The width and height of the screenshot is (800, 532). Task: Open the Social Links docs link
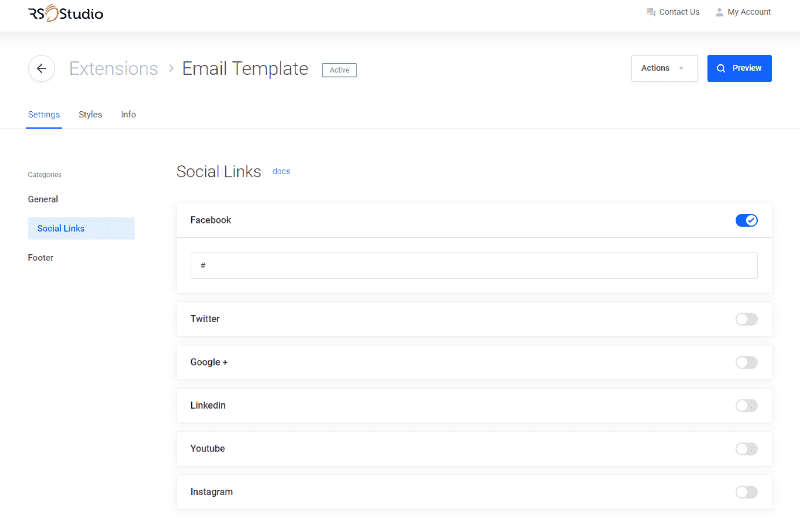[281, 171]
